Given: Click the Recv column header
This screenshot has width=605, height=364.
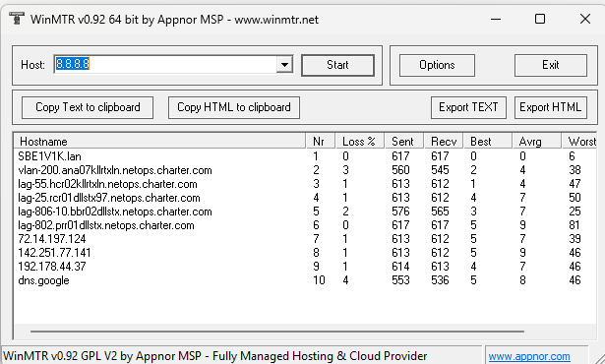Looking at the screenshot, I should (x=444, y=142).
